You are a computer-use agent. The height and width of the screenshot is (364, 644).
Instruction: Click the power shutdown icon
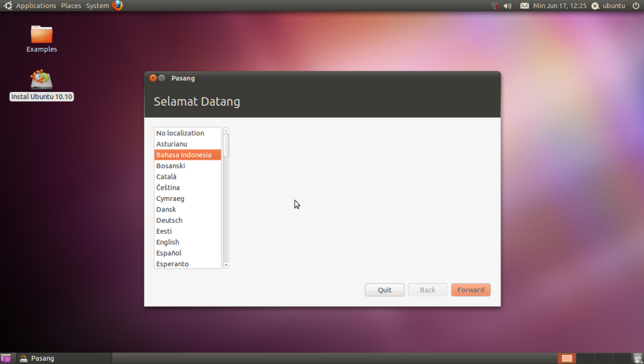[x=636, y=6]
